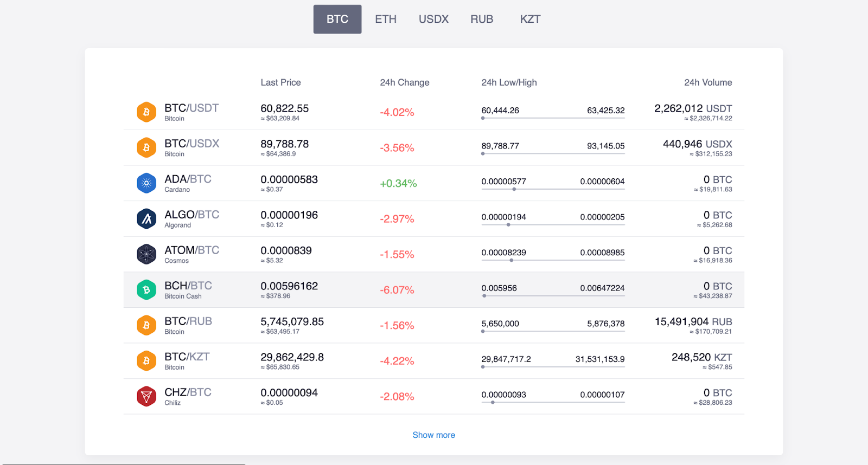Switch to the USDX market tab
868x465 pixels.
click(x=433, y=19)
